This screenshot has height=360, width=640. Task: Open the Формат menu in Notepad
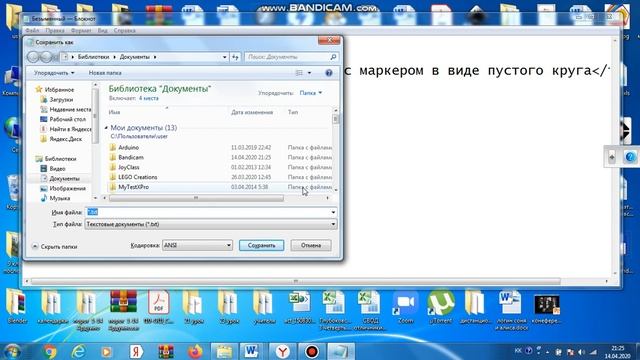click(81, 31)
